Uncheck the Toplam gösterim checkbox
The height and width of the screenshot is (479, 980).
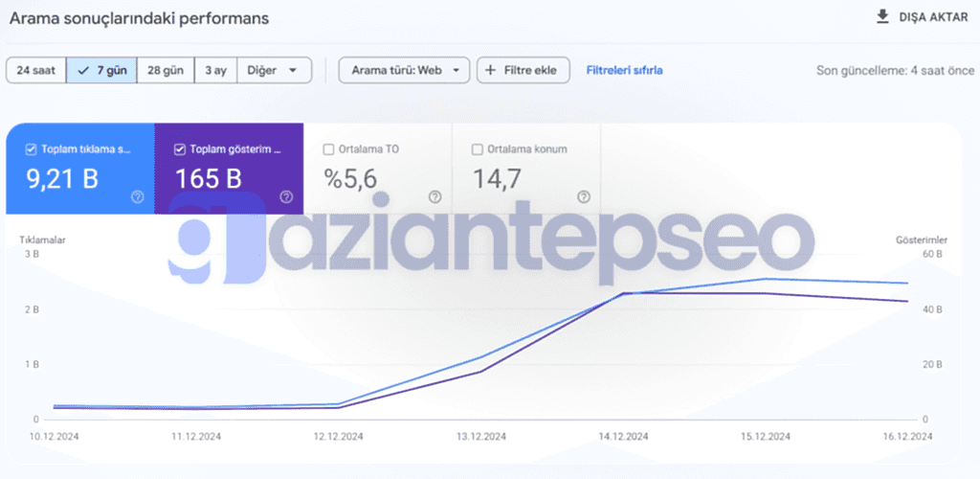(180, 149)
